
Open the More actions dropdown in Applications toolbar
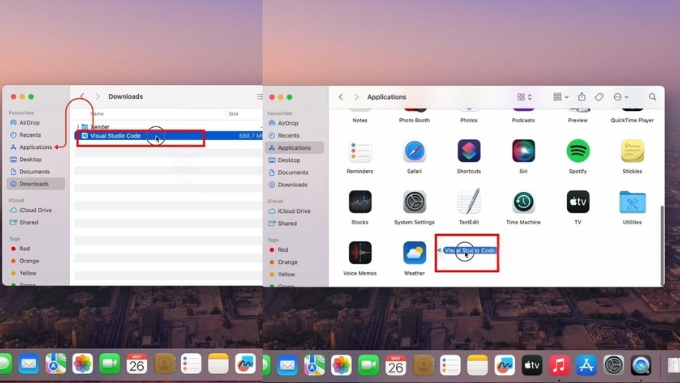click(621, 97)
